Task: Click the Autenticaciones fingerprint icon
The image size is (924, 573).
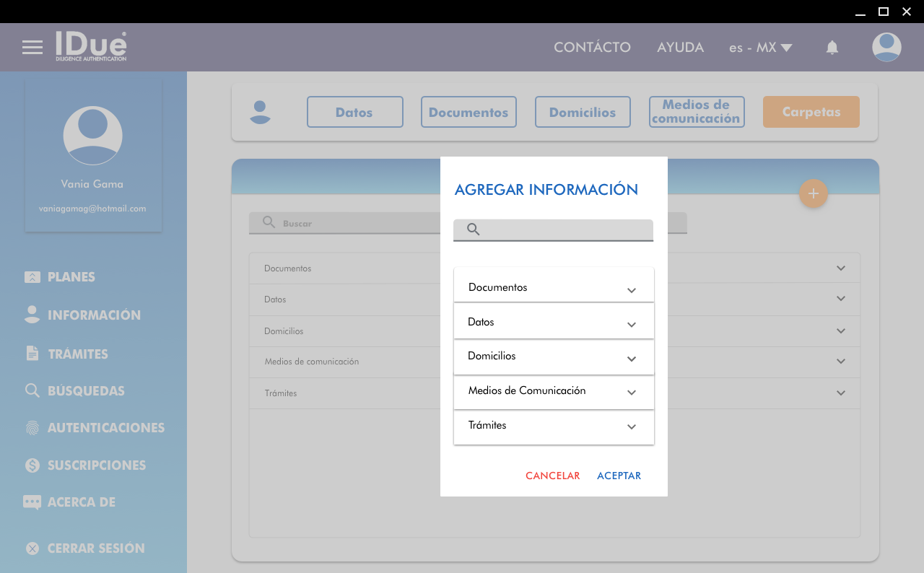Action: [32, 428]
